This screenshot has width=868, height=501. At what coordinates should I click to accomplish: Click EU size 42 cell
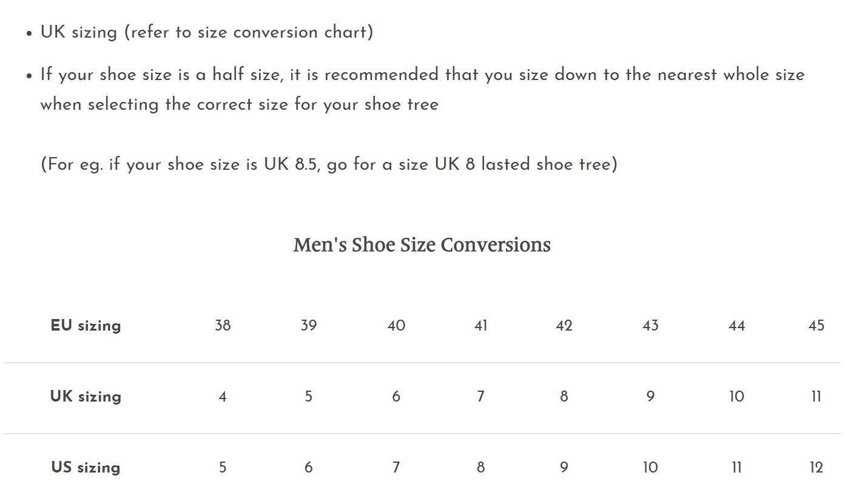point(564,326)
